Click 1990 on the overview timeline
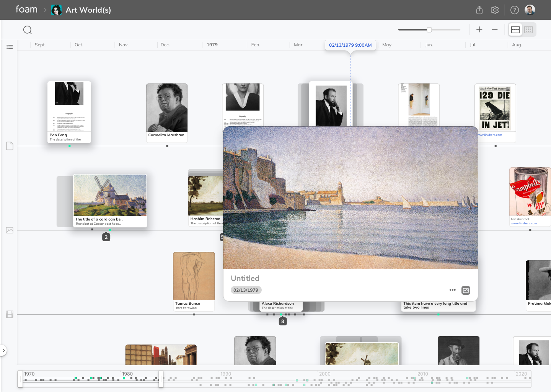This screenshot has width=551, height=392. click(x=226, y=374)
